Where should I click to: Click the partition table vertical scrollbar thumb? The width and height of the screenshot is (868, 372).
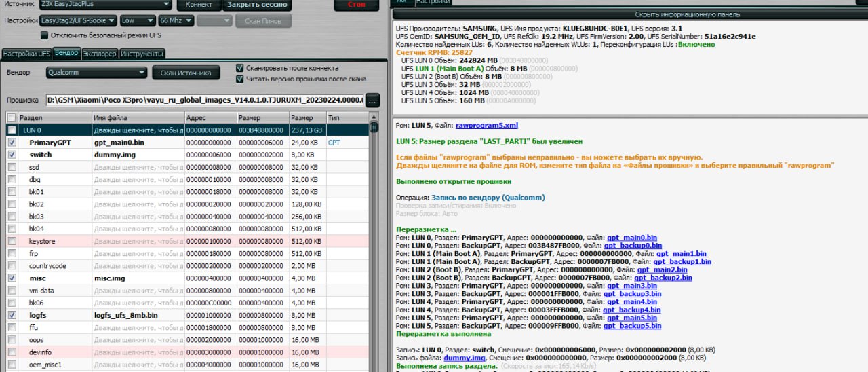click(x=374, y=127)
